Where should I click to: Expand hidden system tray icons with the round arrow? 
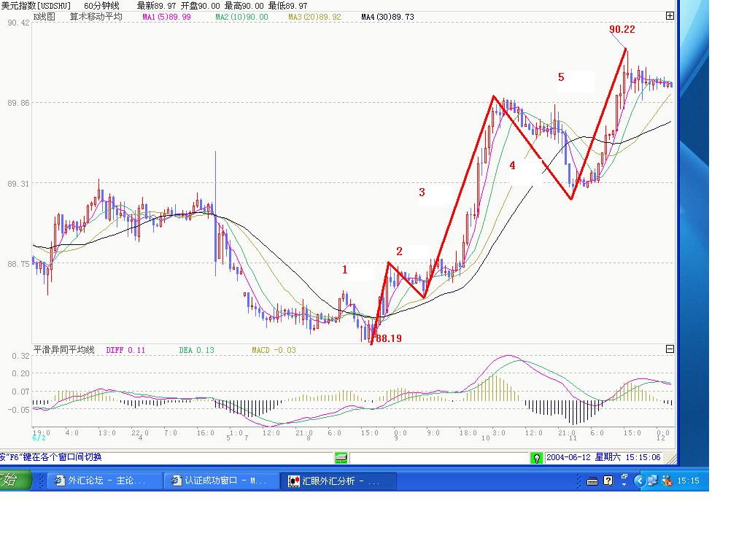click(x=639, y=481)
